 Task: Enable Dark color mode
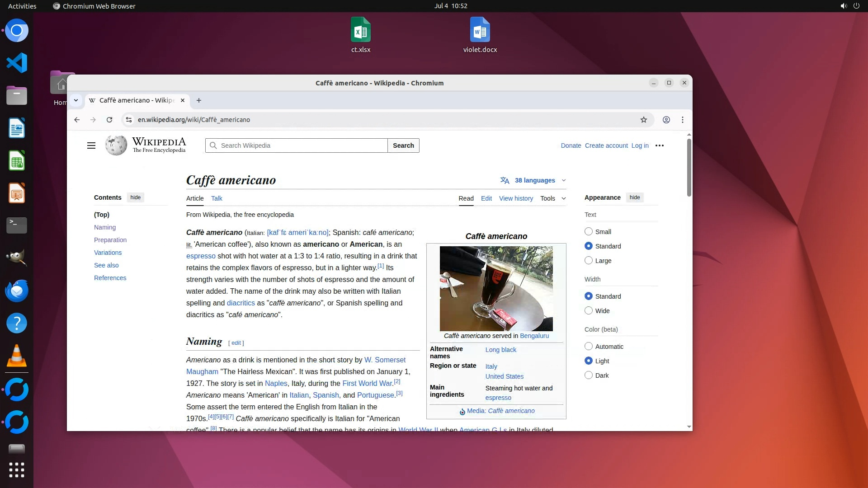point(589,375)
